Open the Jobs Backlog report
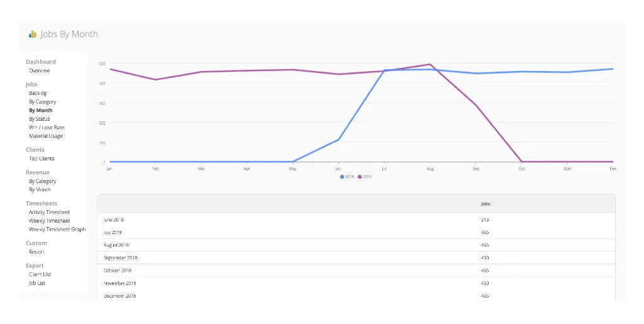 pyautogui.click(x=38, y=93)
